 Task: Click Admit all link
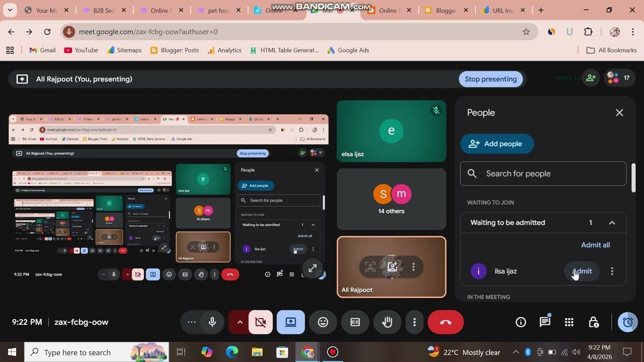[x=595, y=245]
